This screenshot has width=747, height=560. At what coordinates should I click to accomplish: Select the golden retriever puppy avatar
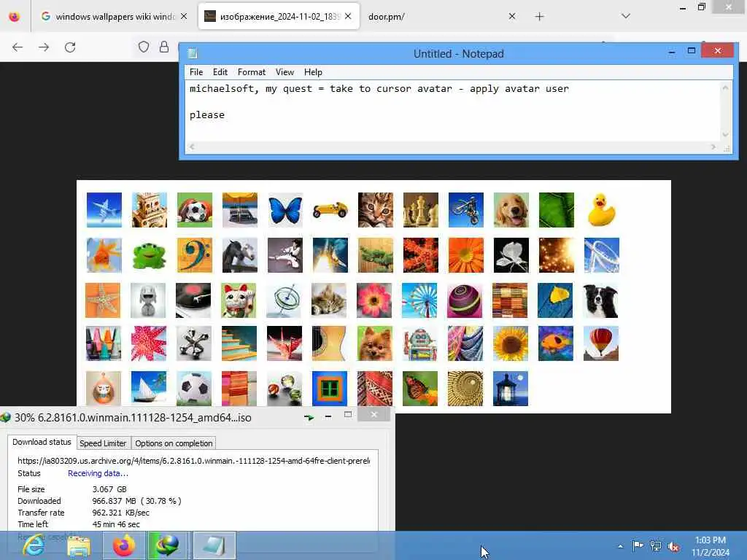(x=511, y=209)
